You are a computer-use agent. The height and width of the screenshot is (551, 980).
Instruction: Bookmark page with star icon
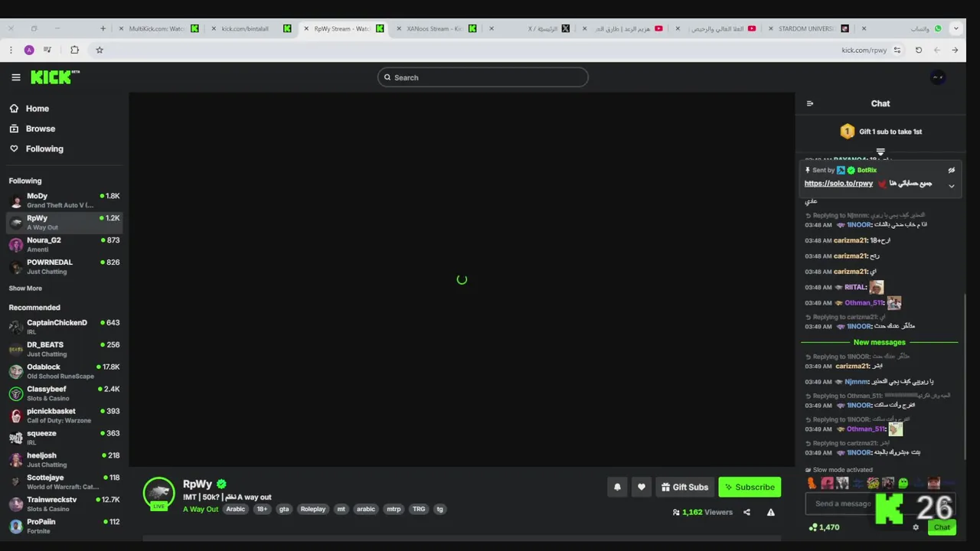99,50
